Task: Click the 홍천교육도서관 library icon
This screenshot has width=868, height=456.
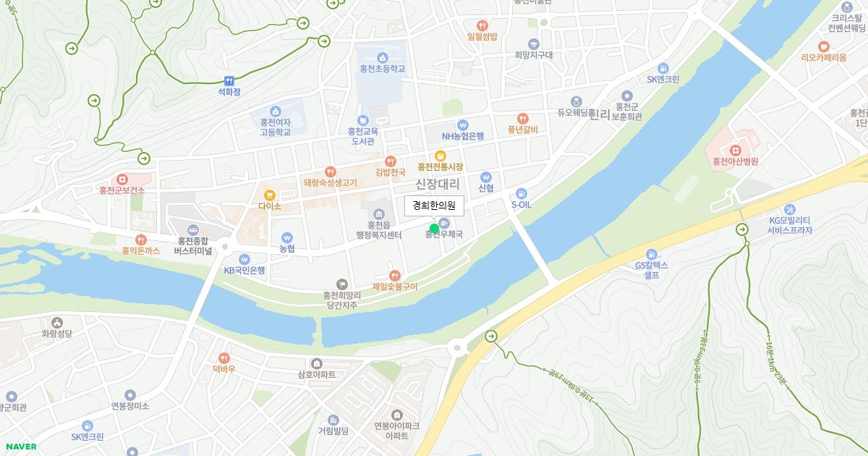Action: (362, 120)
